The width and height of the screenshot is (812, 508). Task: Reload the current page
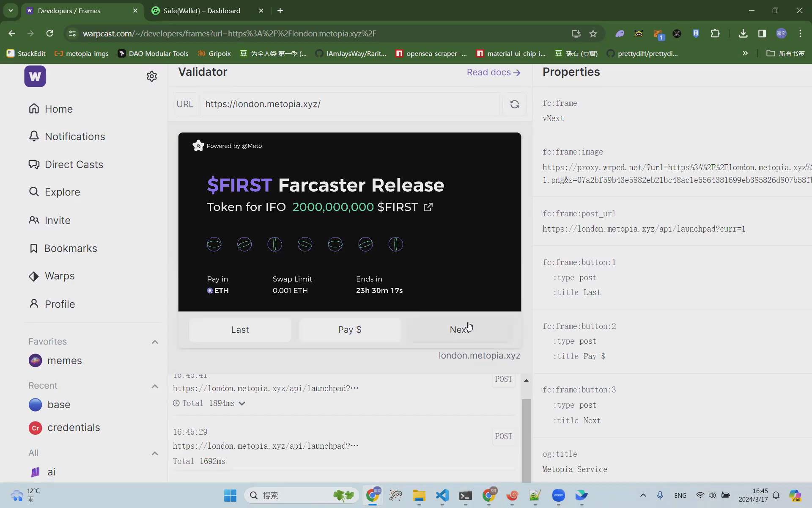pyautogui.click(x=49, y=33)
